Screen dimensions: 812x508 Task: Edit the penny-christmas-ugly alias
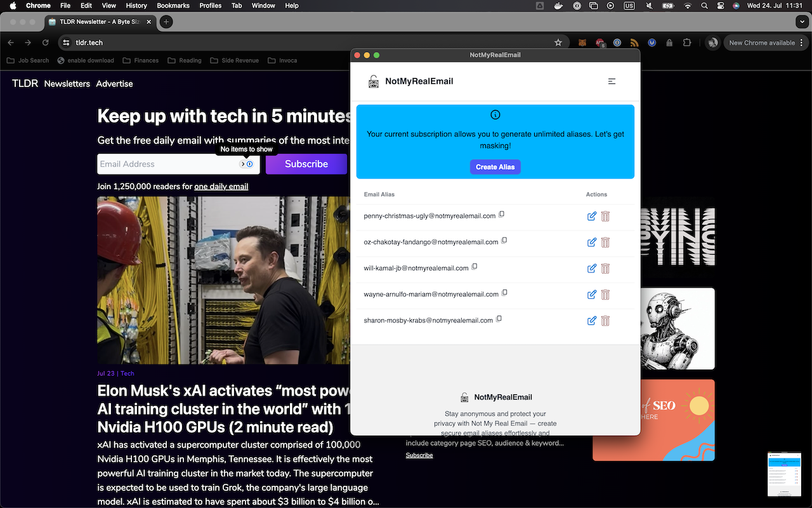pyautogui.click(x=592, y=216)
